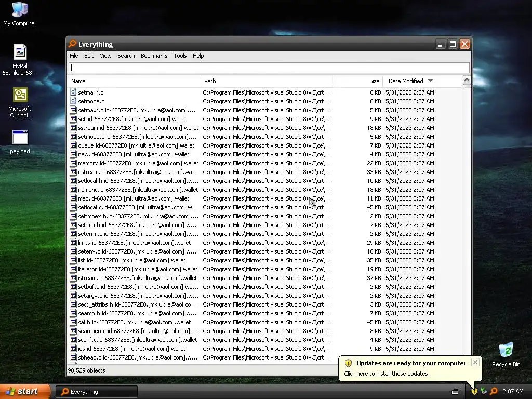Select icon of memory.id-683772E8 wallet file
Image resolution: width=532 pixels, height=399 pixels.
(73, 163)
